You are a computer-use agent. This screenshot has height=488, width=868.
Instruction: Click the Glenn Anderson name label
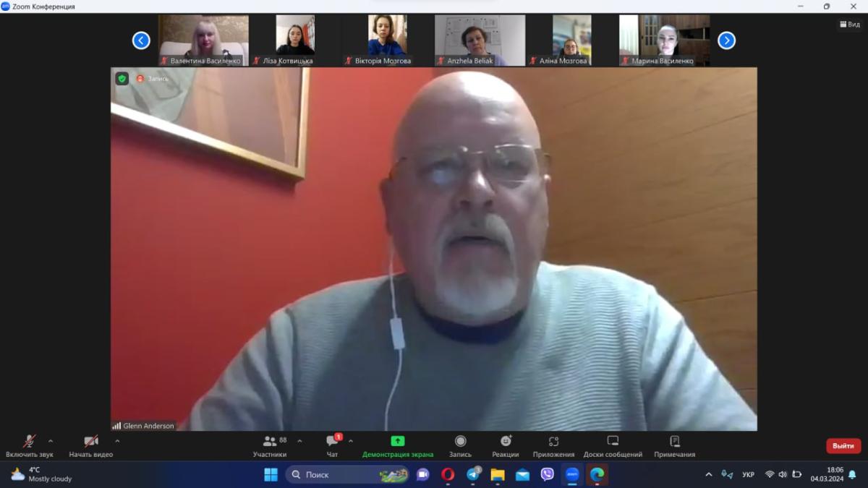click(x=148, y=426)
